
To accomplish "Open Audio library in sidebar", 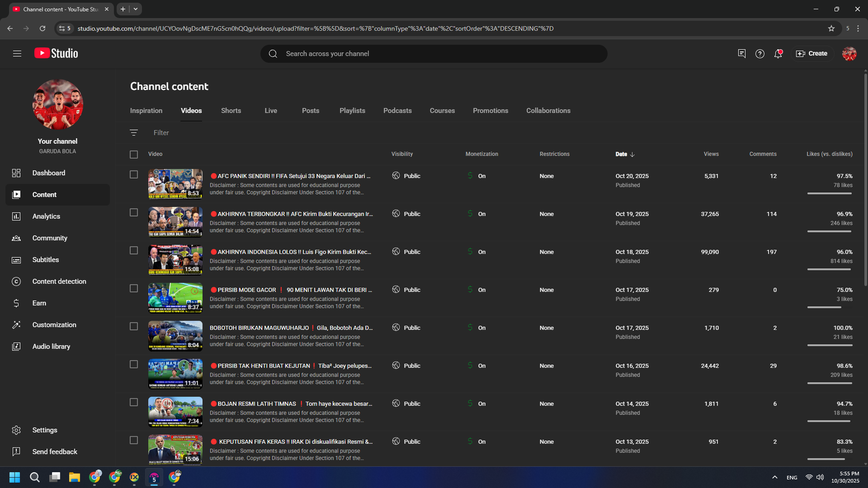I will 51,346.
